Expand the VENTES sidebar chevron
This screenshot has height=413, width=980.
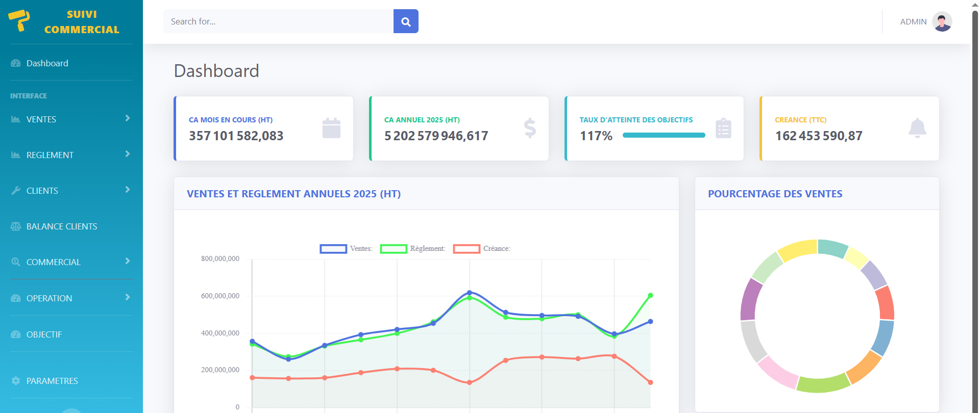click(x=127, y=118)
